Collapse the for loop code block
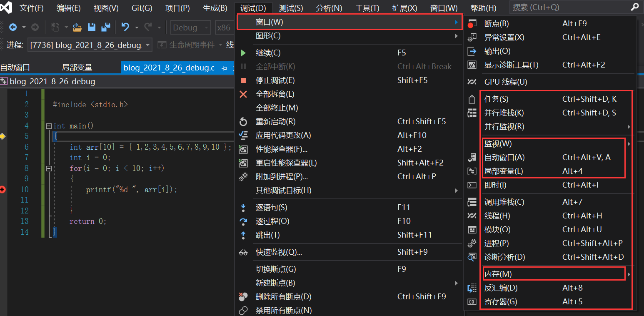This screenshot has width=644, height=316. pyautogui.click(x=49, y=168)
